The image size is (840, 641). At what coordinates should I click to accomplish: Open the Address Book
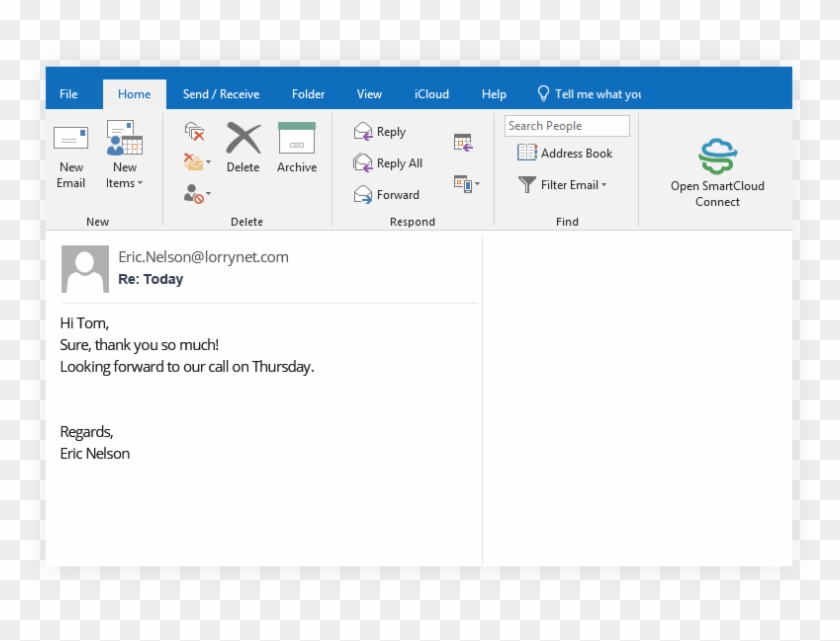coord(565,153)
